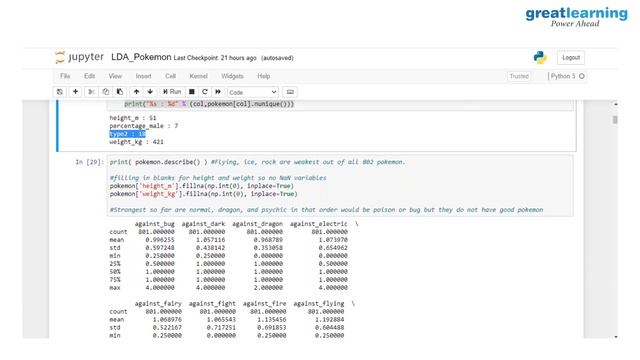The image size is (640, 360).
Task: Click the scrollbar up arrow
Action: (x=616, y=104)
